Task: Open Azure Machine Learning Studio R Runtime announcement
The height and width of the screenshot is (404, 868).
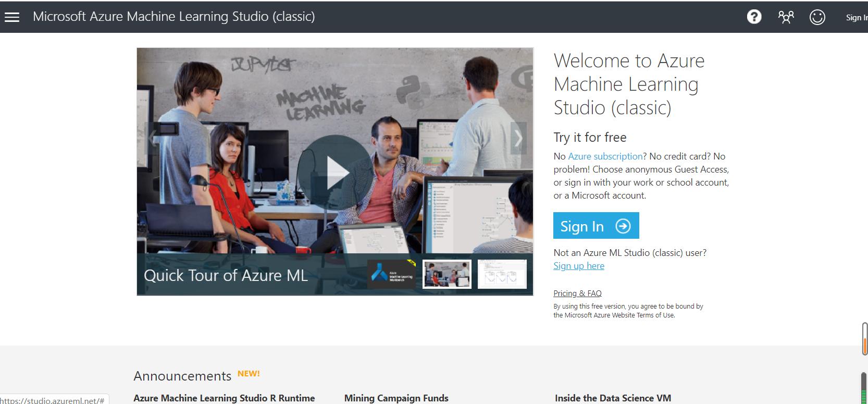Action: [x=224, y=398]
